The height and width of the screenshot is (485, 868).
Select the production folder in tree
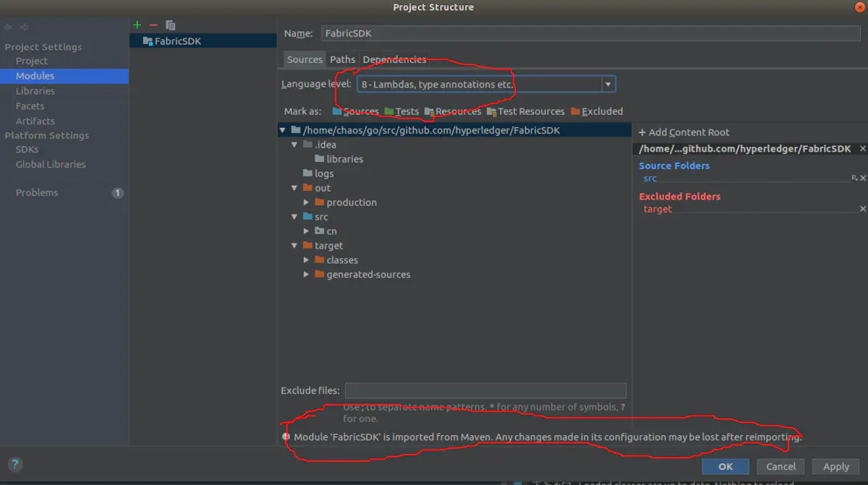352,202
